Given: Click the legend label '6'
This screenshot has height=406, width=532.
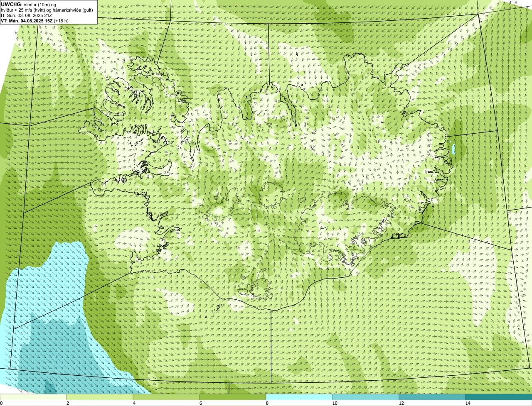Looking at the screenshot, I should [200, 403].
